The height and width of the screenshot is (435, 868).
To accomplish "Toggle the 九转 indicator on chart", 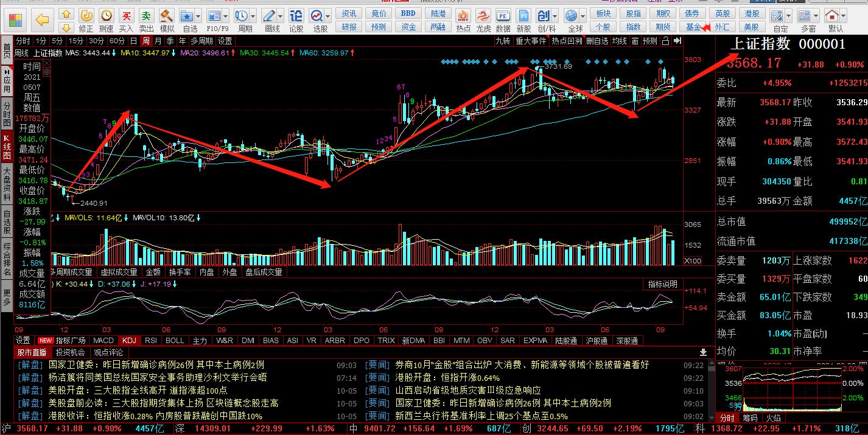I will pos(502,41).
